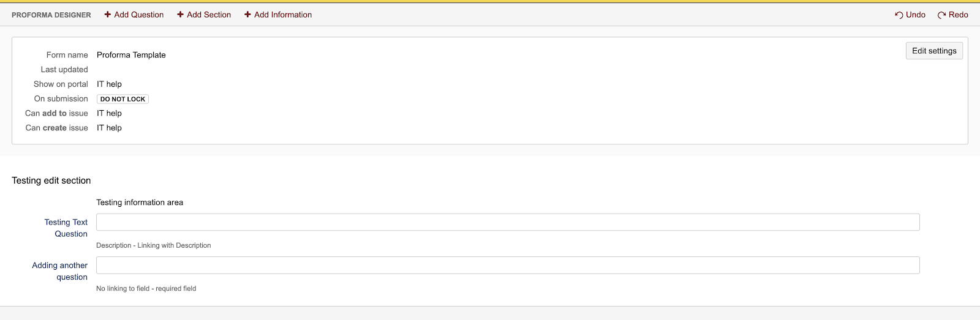Undo the last form change

[x=915, y=15]
